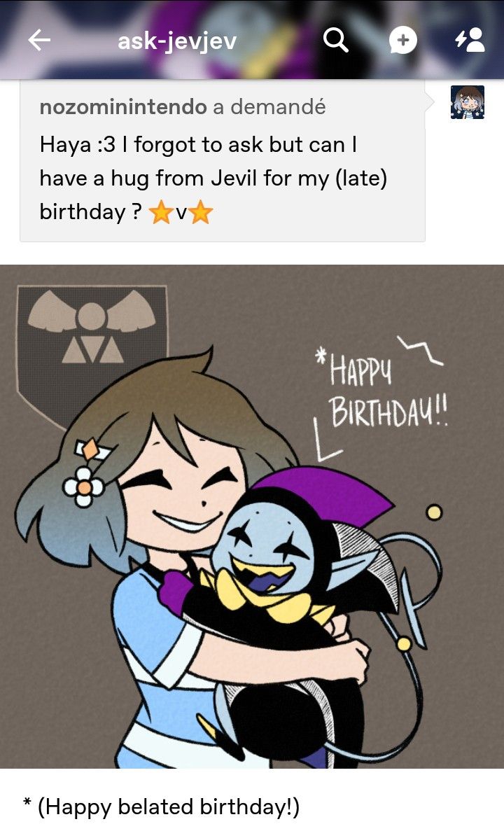Open the ask-jevjev blog title
This screenshot has width=504, height=824.
click(x=177, y=41)
